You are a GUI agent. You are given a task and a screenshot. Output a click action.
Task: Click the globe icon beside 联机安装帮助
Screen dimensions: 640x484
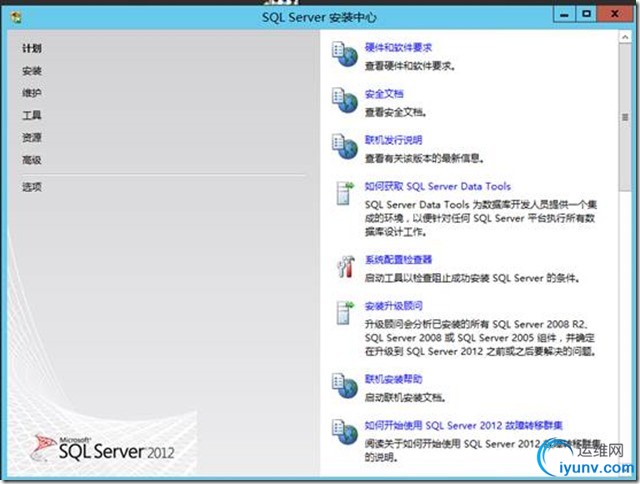pyautogui.click(x=345, y=386)
